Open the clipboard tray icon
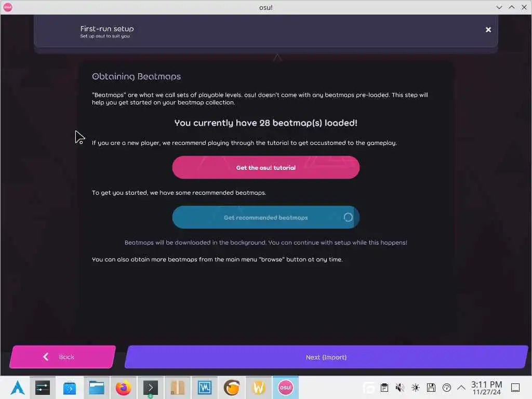Image resolution: width=532 pixels, height=399 pixels. (x=384, y=388)
